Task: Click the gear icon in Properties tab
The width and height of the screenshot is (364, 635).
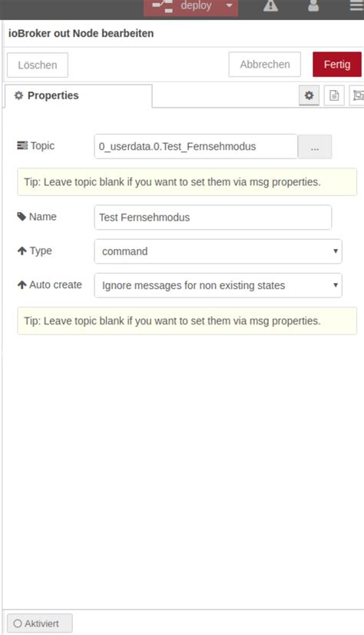Action: tap(18, 95)
